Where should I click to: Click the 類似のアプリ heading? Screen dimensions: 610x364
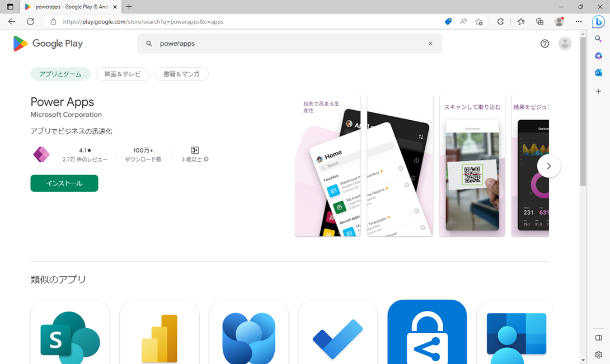[58, 279]
